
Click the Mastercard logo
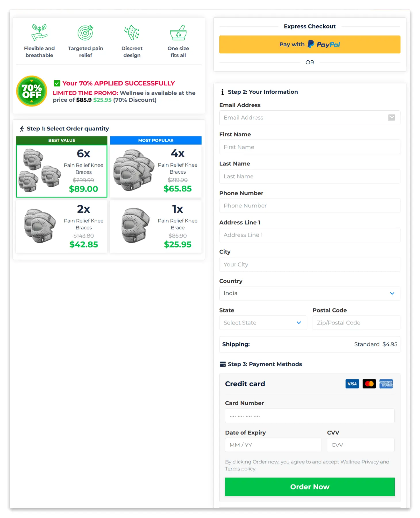point(369,384)
